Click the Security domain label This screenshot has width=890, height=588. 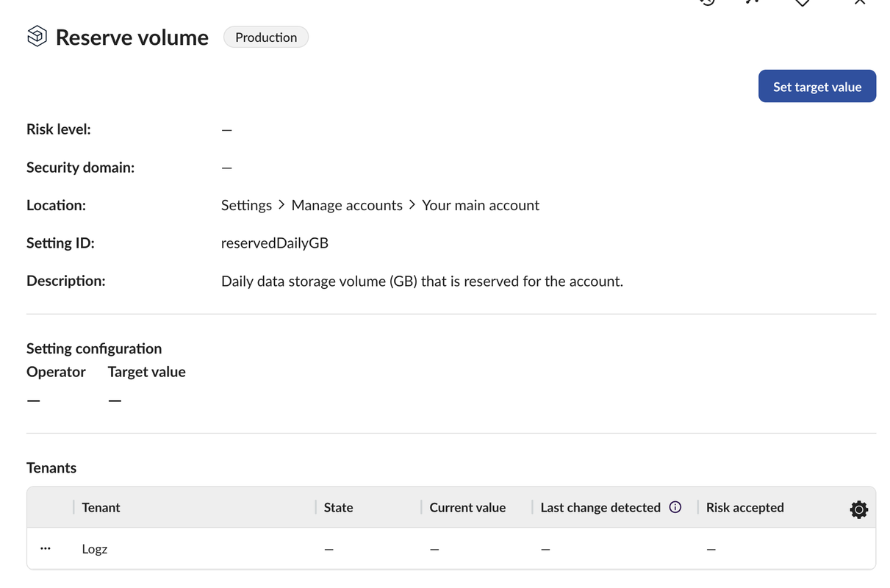pos(81,168)
